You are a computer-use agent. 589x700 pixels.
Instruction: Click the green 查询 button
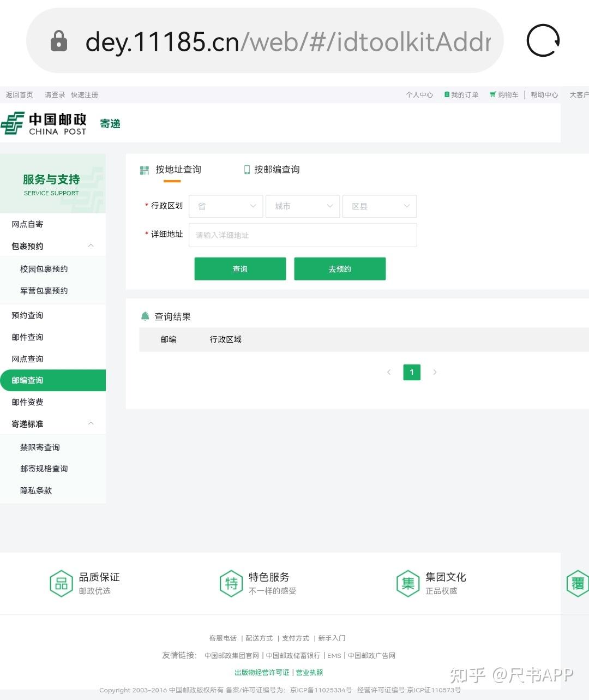point(239,268)
